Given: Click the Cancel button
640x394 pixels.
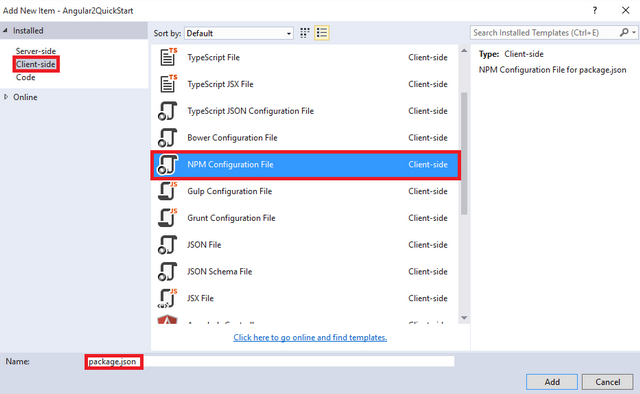Looking at the screenshot, I should tap(607, 382).
